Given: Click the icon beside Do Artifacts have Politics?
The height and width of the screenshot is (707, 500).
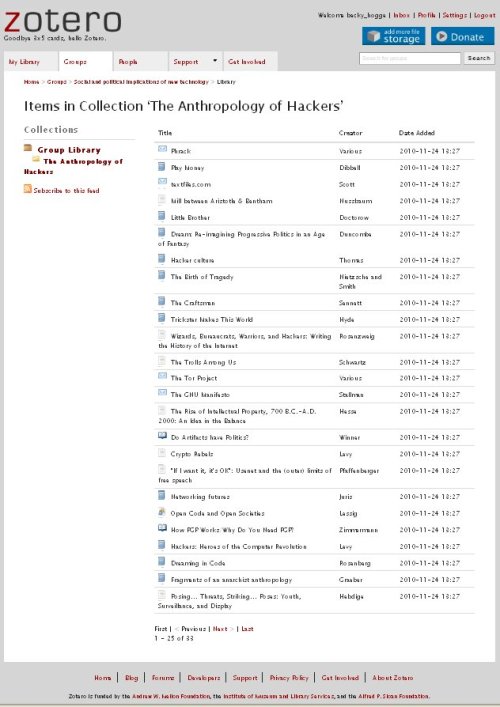Looking at the screenshot, I should [x=162, y=436].
